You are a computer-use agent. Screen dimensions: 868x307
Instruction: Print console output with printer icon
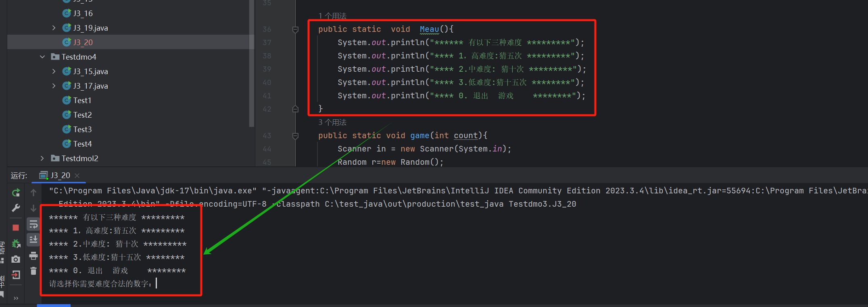33,255
